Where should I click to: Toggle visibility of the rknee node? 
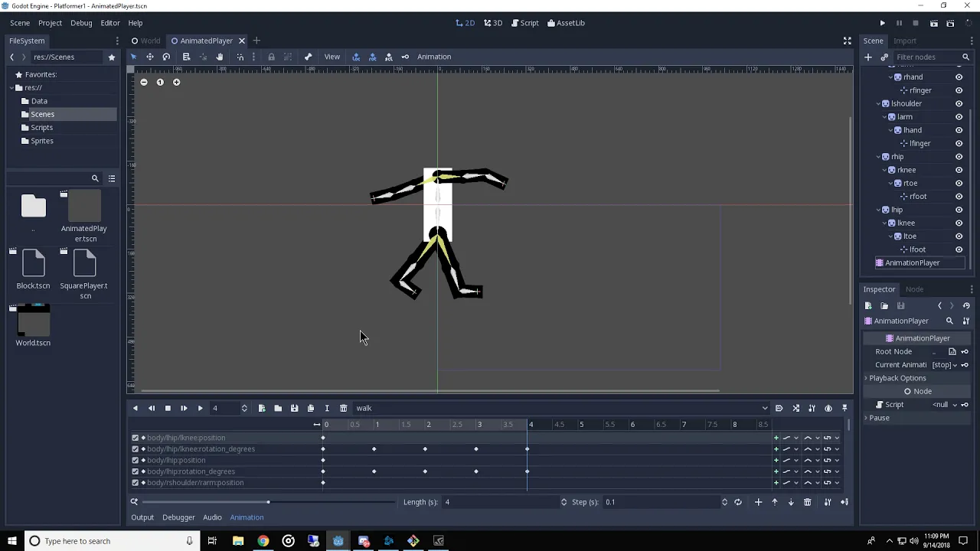(x=959, y=170)
